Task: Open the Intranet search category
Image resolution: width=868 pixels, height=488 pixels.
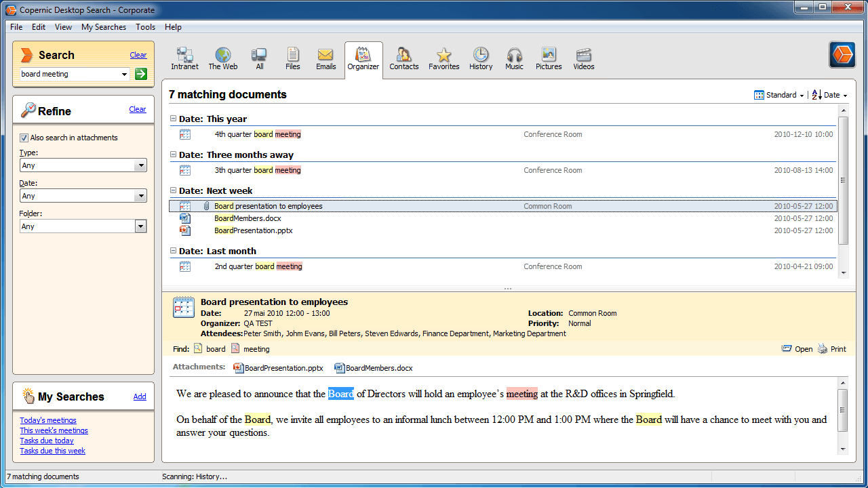Action: pos(184,59)
